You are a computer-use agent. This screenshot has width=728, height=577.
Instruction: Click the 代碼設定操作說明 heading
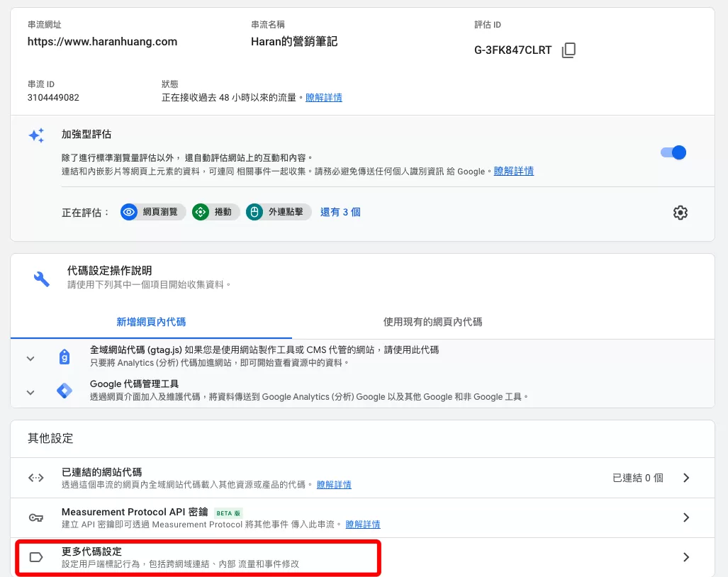tap(110, 271)
